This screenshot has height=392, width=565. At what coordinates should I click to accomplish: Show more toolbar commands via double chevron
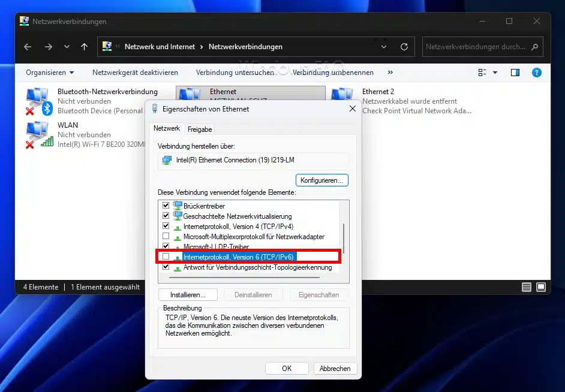[x=390, y=73]
